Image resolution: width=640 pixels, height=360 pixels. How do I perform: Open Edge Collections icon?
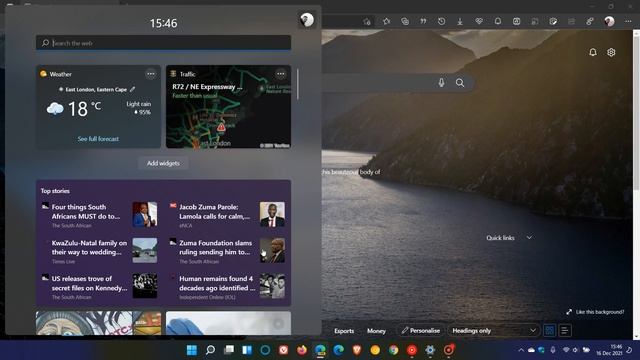click(x=405, y=21)
